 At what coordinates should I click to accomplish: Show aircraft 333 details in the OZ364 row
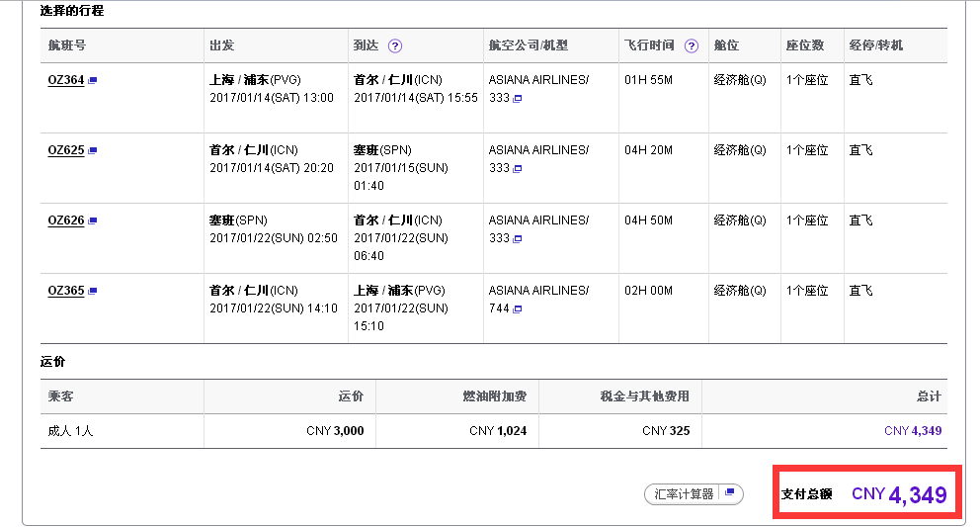click(x=517, y=99)
